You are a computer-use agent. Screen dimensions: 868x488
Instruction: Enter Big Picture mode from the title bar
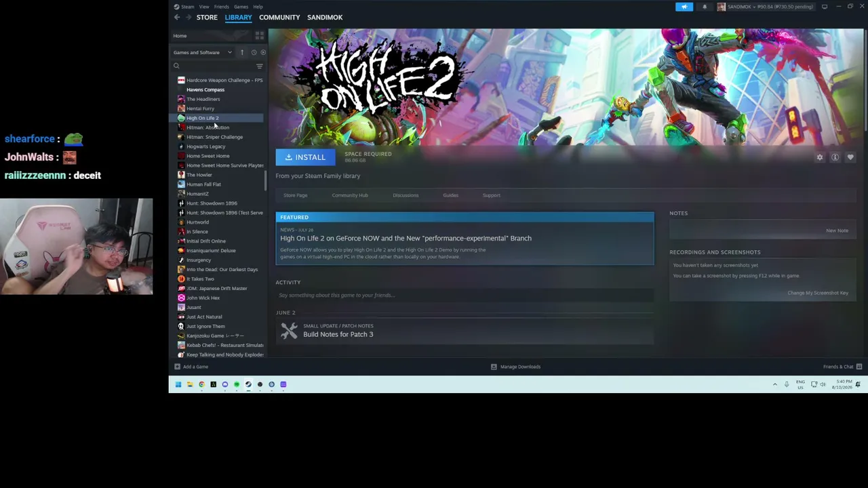click(x=825, y=7)
